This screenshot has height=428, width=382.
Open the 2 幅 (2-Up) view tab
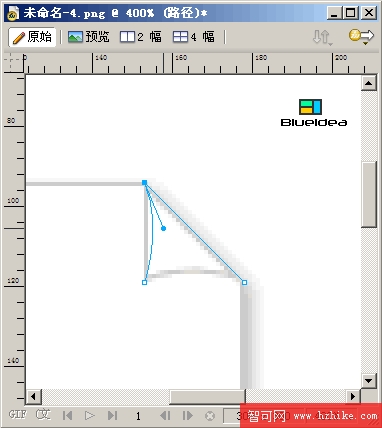(140, 37)
